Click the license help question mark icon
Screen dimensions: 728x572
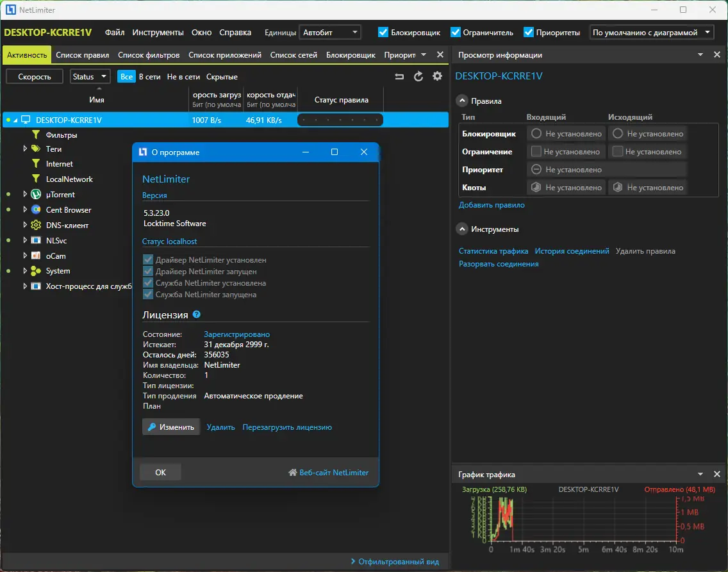[x=197, y=315]
